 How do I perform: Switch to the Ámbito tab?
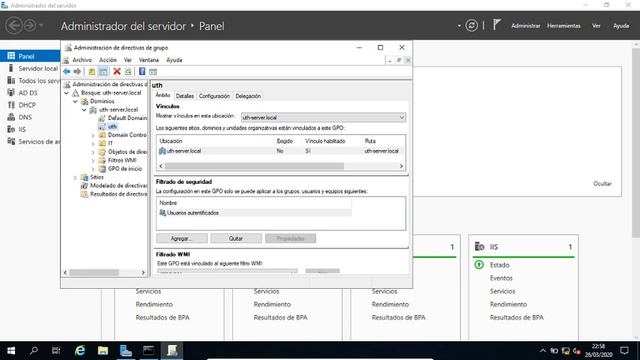pos(162,95)
